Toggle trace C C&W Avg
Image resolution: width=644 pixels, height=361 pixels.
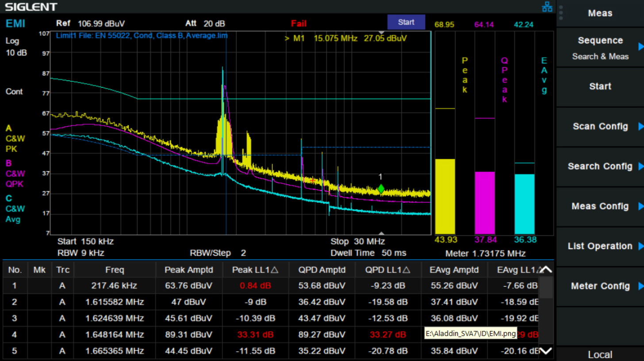[x=15, y=209]
